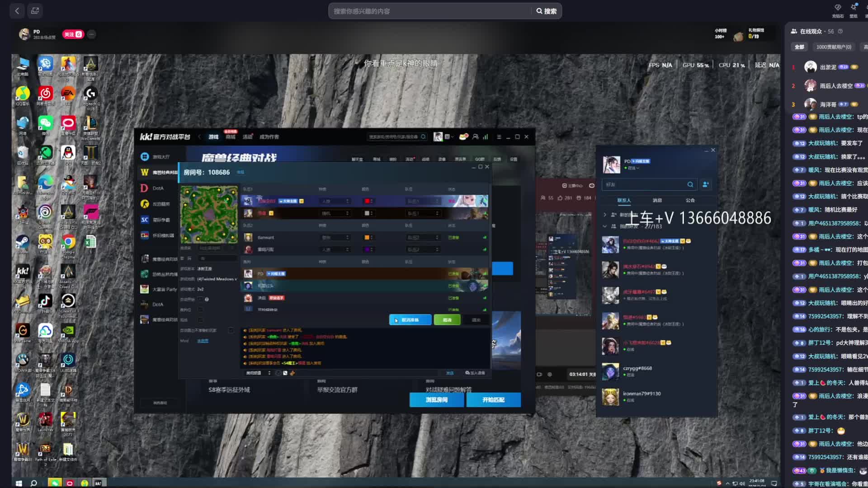868x488 pixels.
Task: Toggle the checkbox below auto-start option
Action: (200, 310)
